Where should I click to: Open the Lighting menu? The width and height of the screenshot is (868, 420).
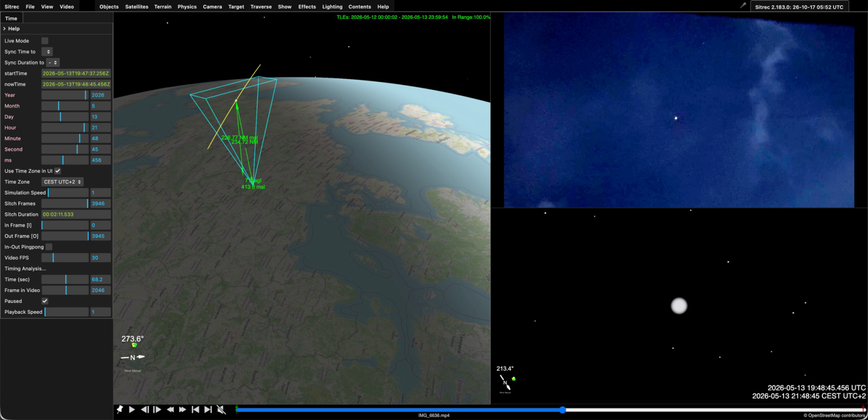tap(333, 7)
